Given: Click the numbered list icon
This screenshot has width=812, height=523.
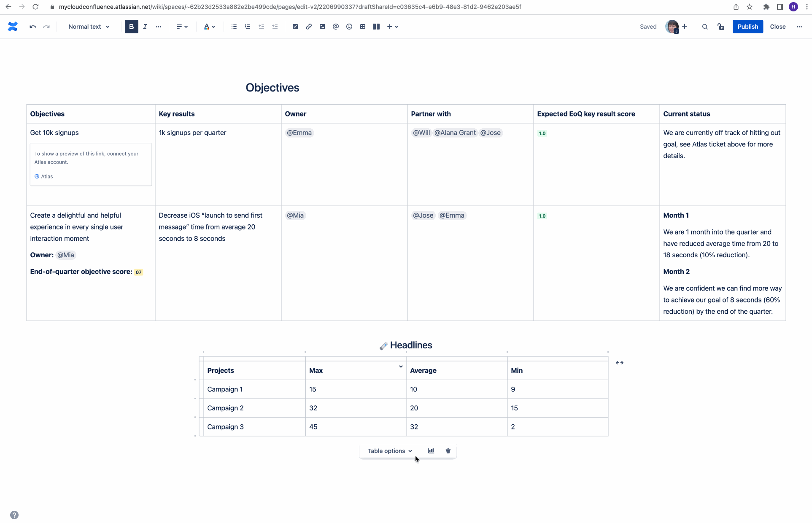Looking at the screenshot, I should point(247,27).
